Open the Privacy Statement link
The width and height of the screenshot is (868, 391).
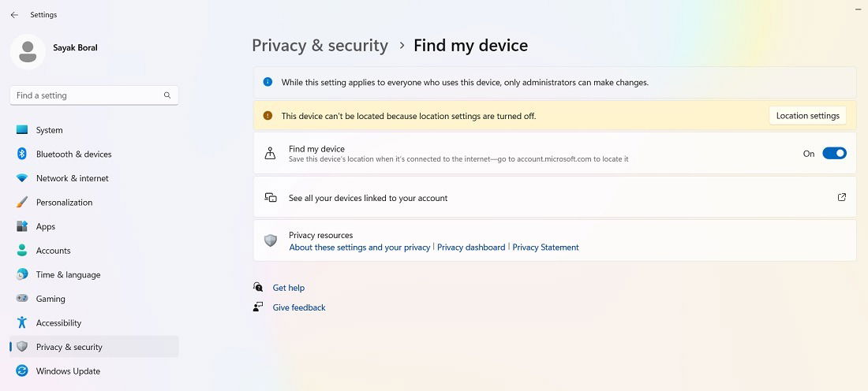(x=545, y=248)
